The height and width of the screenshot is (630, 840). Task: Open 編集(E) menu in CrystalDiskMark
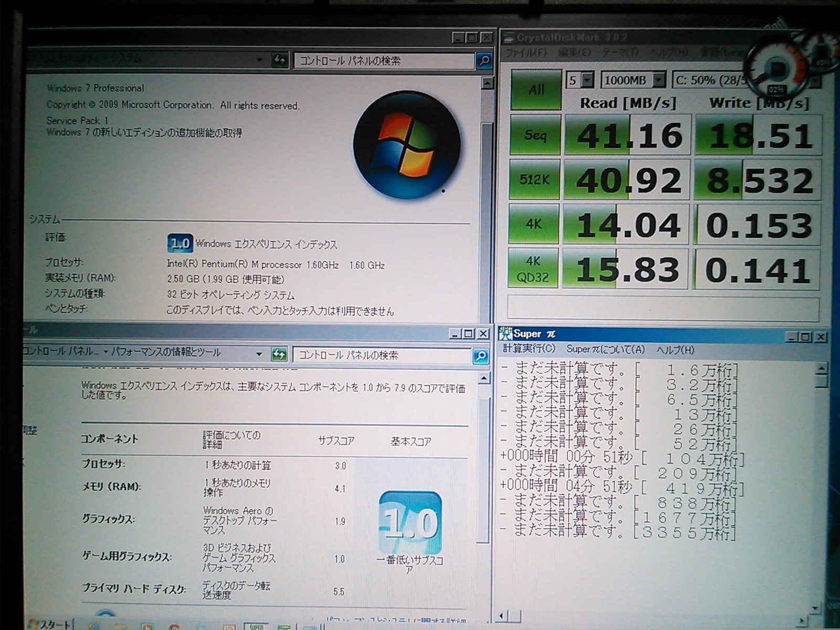click(574, 52)
